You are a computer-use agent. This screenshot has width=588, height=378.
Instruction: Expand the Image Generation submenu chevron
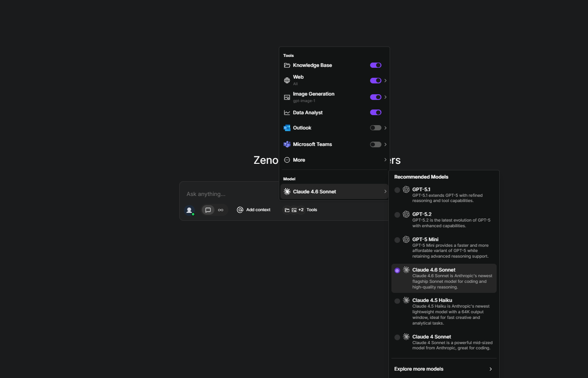pos(385,97)
